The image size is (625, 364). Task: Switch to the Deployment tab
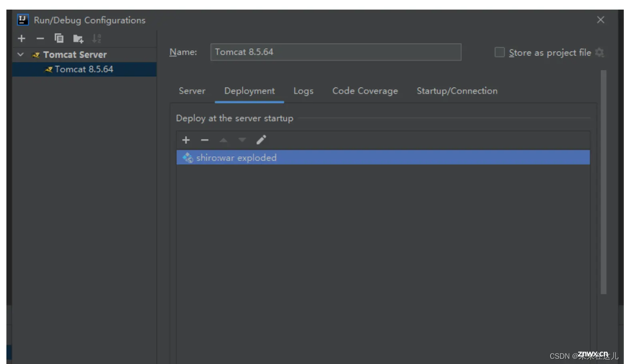(250, 91)
